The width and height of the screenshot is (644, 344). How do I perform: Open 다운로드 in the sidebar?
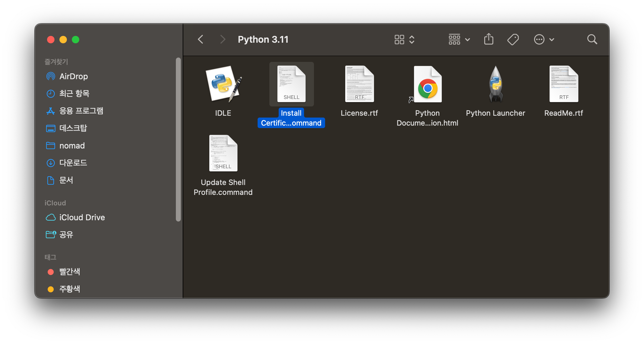[x=73, y=163]
